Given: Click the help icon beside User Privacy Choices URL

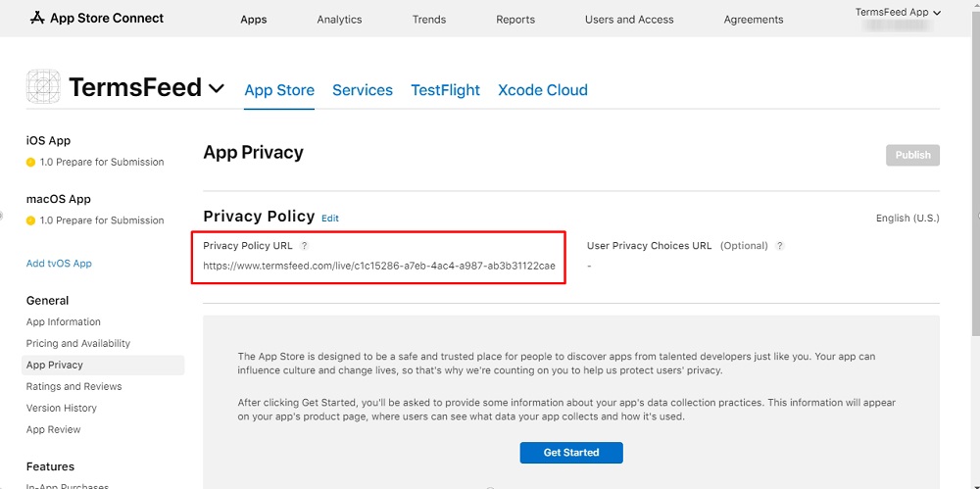Looking at the screenshot, I should click(x=780, y=246).
